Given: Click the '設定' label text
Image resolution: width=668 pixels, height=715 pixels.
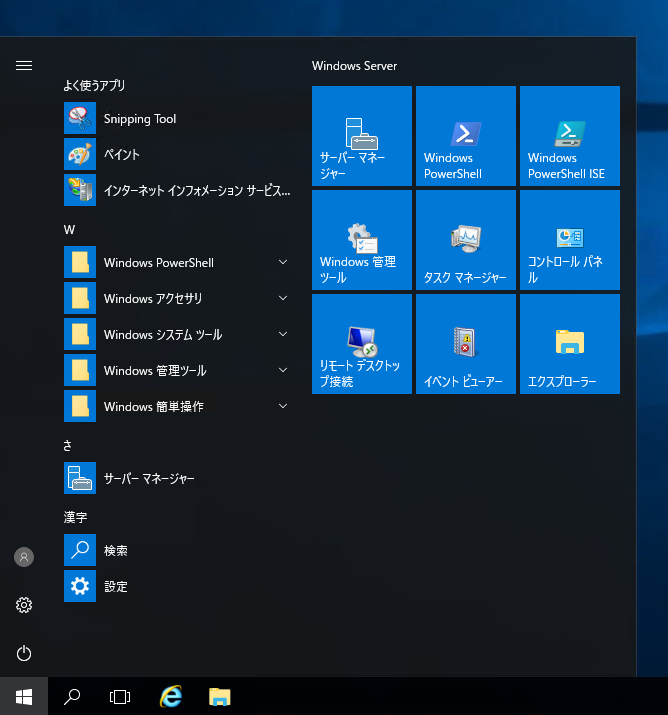Looking at the screenshot, I should (x=116, y=587).
